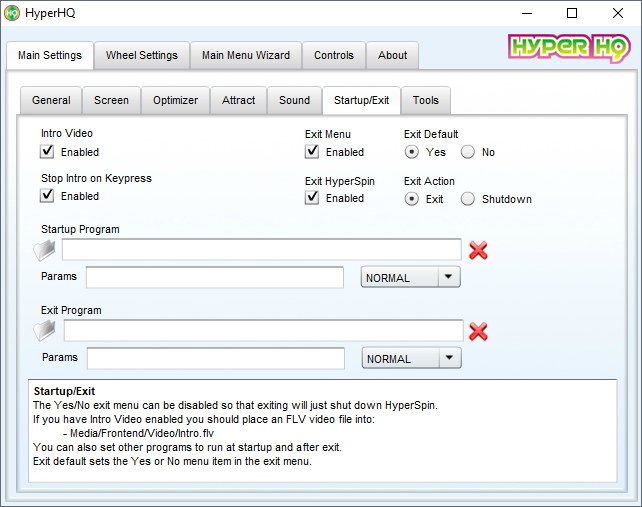The width and height of the screenshot is (642, 507).
Task: Open the About tab
Action: [x=392, y=55]
